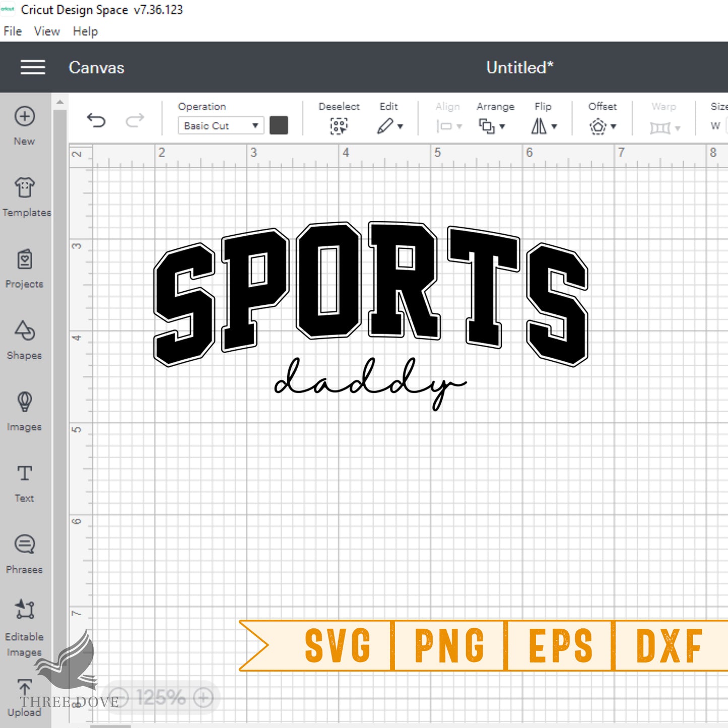Click the Flip icon
Screen dimensions: 728x728
pyautogui.click(x=539, y=126)
